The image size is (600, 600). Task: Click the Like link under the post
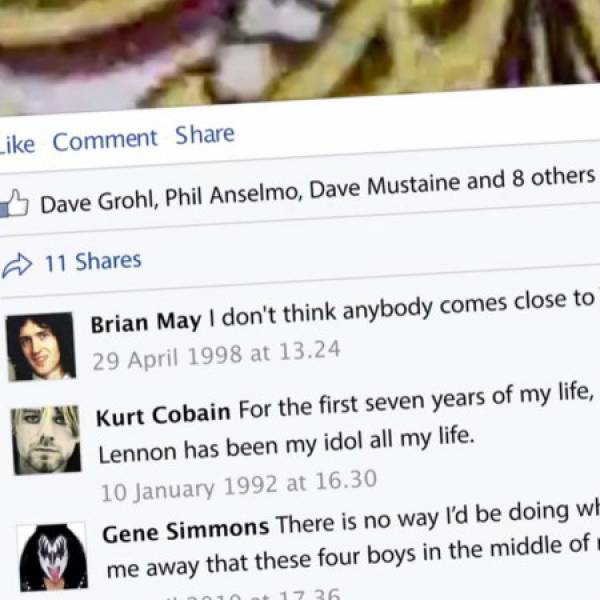coord(17,145)
